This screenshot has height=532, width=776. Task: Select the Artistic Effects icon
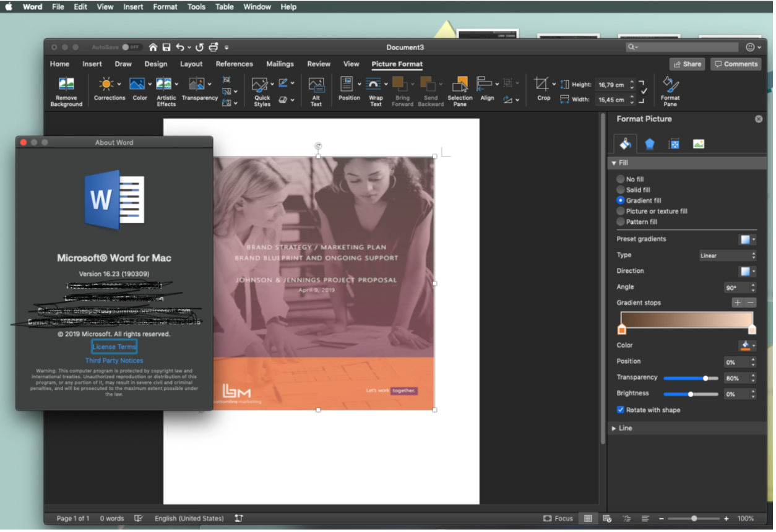163,85
